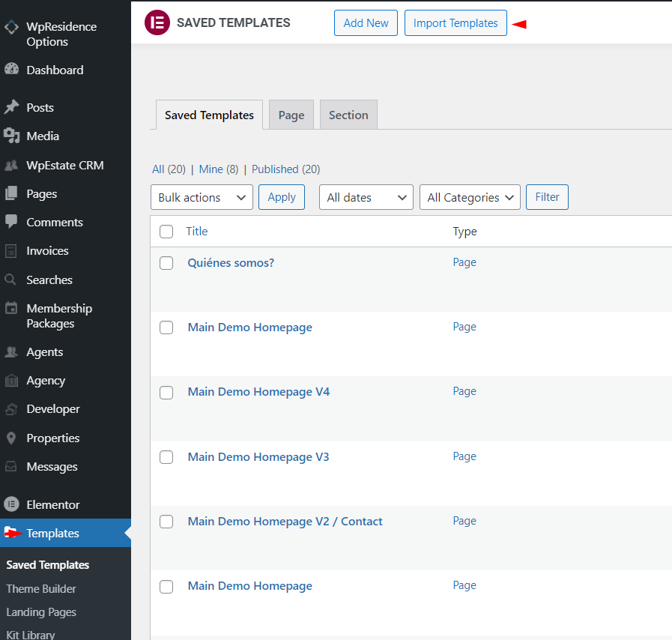Switch to the Saved Templates tab
The height and width of the screenshot is (640, 672).
pos(209,115)
